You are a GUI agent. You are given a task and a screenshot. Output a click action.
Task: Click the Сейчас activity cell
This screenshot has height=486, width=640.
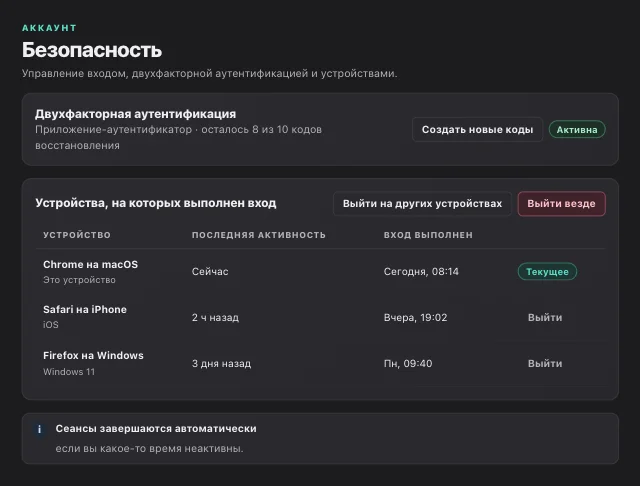(x=210, y=272)
